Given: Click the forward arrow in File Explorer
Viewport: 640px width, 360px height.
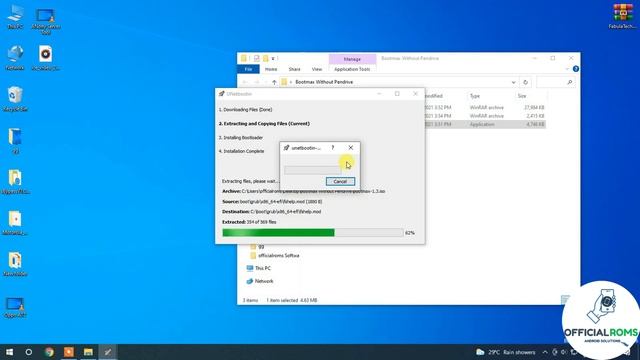Looking at the screenshot, I should (257, 82).
